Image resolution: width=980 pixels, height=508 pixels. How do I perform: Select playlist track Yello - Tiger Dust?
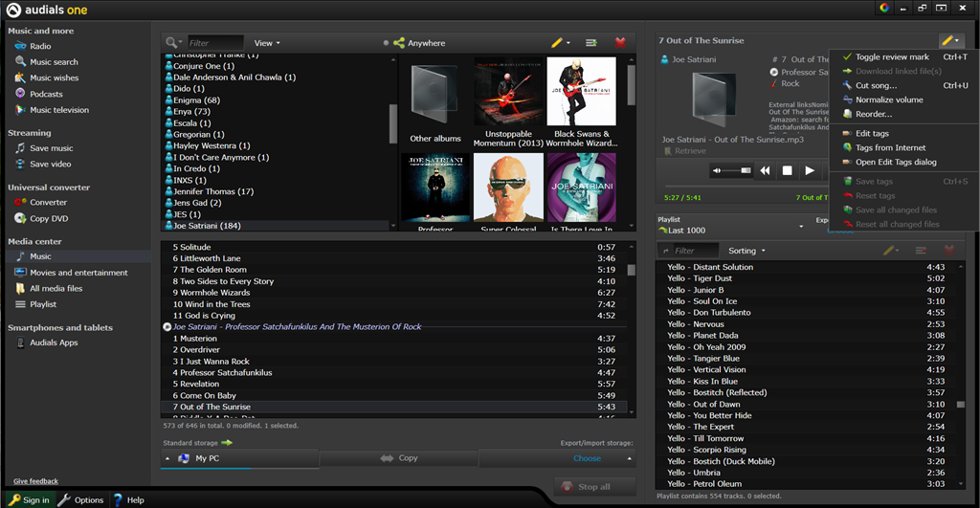coord(806,278)
